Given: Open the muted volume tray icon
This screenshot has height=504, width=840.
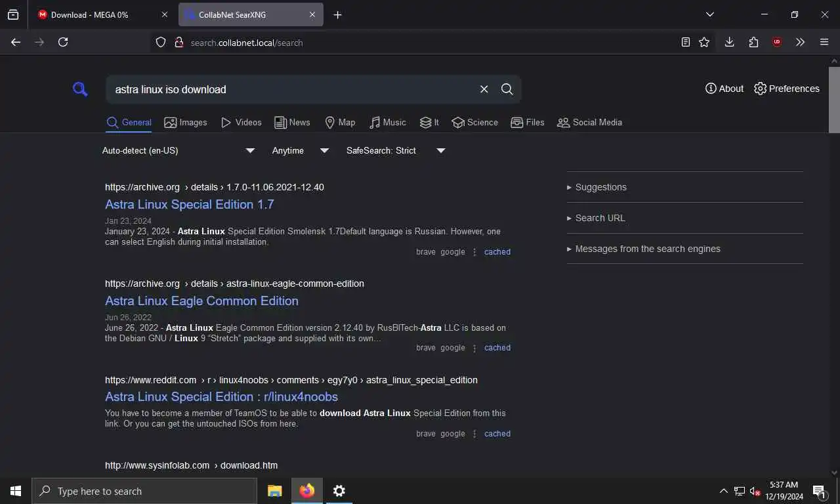Looking at the screenshot, I should pos(755,491).
